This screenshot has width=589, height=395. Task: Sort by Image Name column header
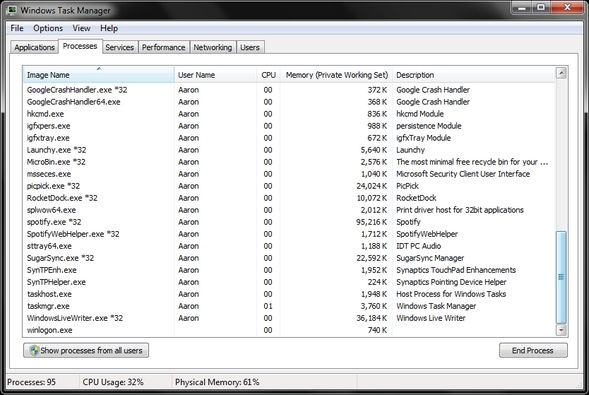point(98,75)
